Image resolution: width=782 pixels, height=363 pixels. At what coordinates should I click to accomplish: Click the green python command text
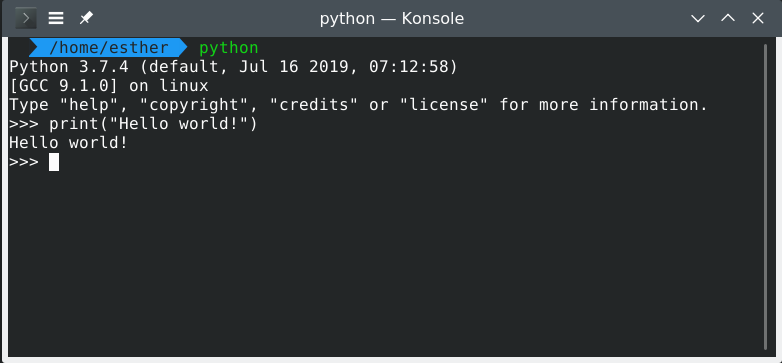[228, 48]
